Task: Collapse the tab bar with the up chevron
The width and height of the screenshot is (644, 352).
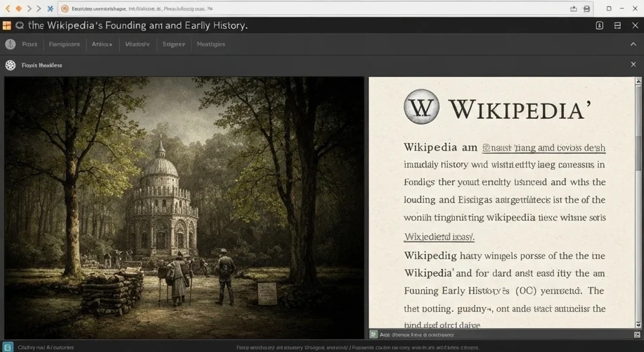Action: click(x=633, y=44)
